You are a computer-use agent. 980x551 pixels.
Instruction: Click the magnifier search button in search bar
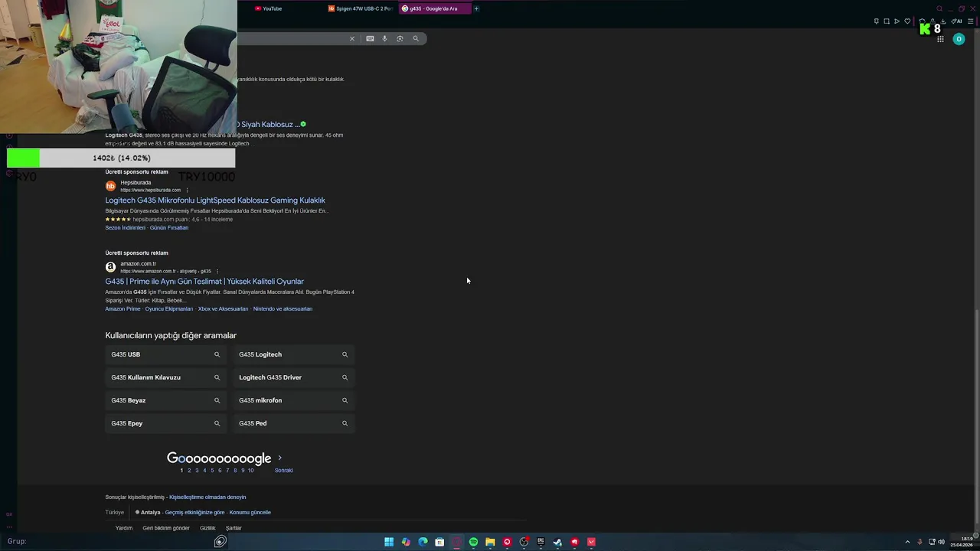click(416, 38)
